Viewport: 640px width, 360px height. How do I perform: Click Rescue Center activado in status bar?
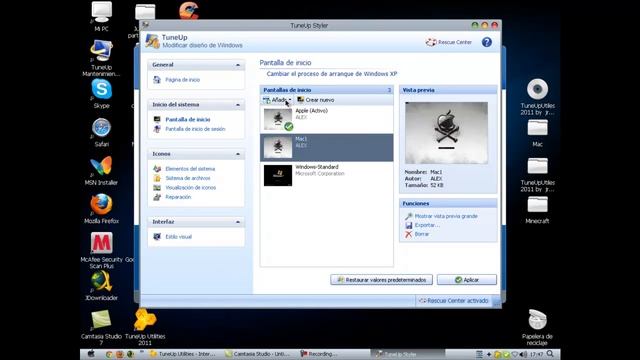point(453,301)
